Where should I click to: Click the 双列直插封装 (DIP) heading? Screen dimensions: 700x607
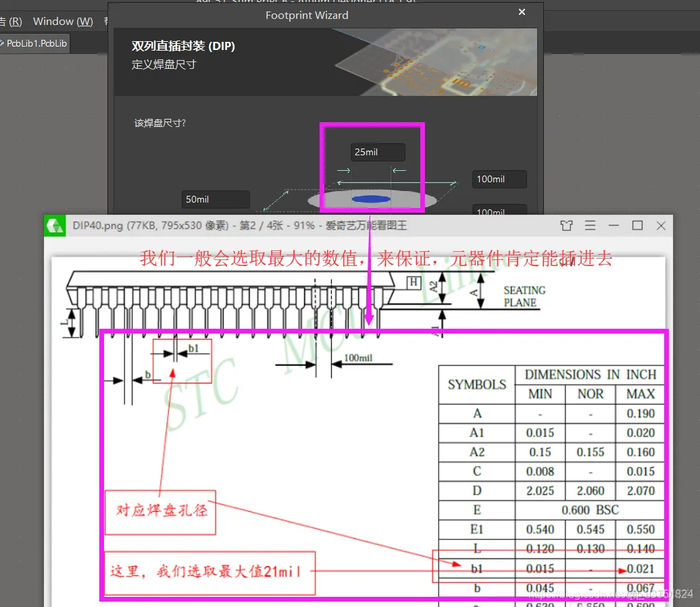[183, 46]
